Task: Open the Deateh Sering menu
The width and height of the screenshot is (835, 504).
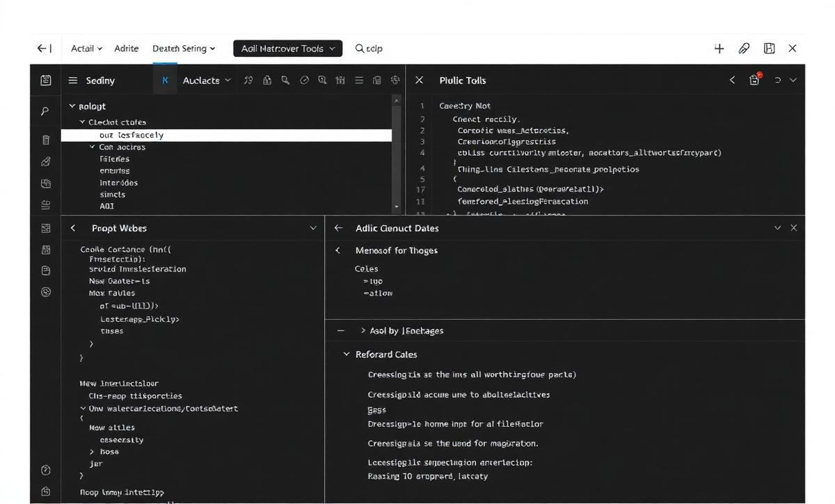Action: click(184, 49)
